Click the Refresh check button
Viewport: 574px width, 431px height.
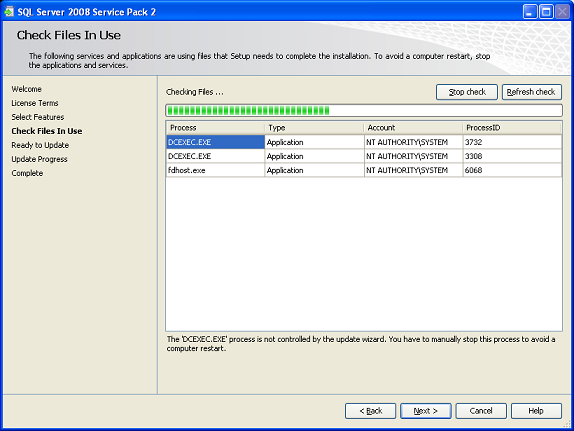coord(532,92)
